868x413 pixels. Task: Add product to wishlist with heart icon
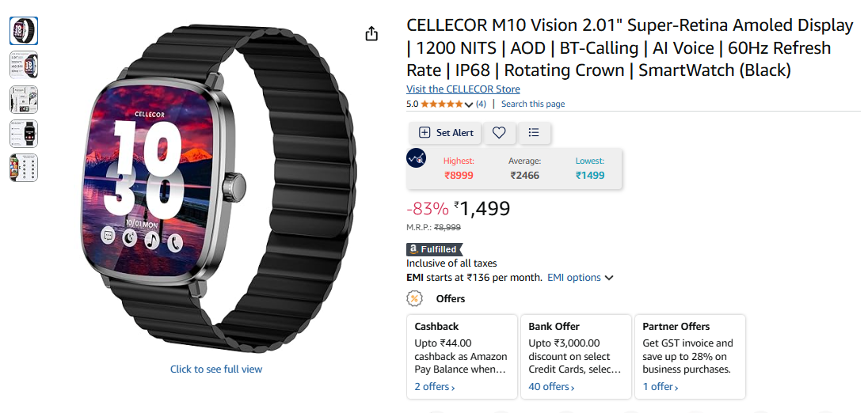[499, 133]
